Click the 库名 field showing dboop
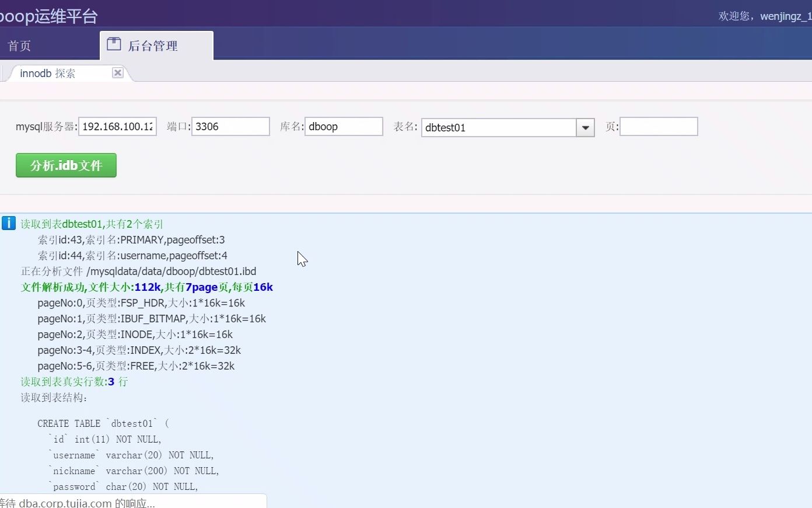Screen dimensions: 812x508 (344, 126)
